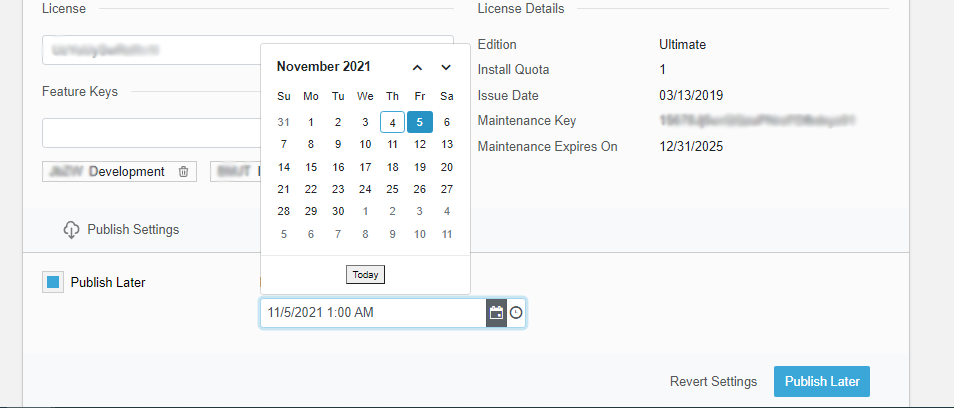Viewport: 954px width, 408px height.
Task: Select November 5 in the calendar
Action: [420, 122]
